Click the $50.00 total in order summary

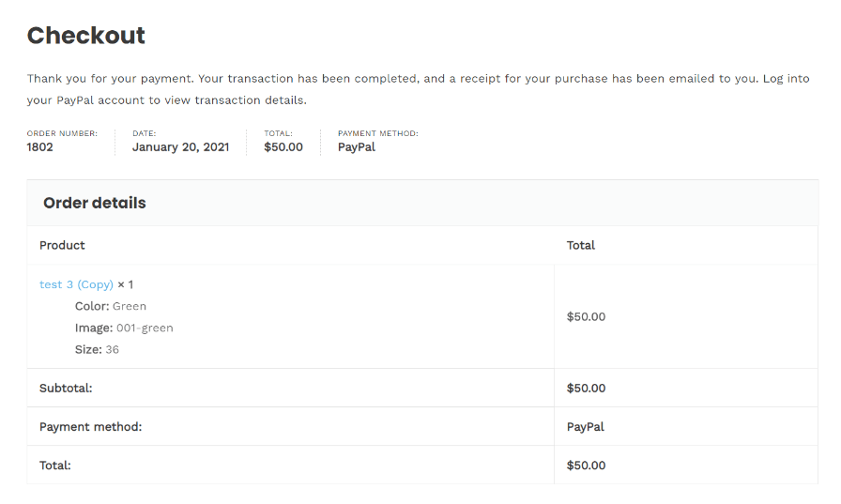(x=283, y=147)
